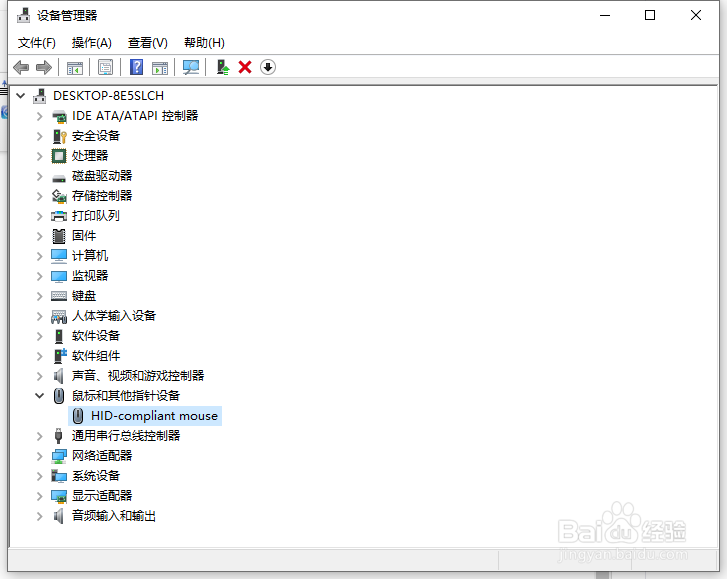Image resolution: width=727 pixels, height=579 pixels.
Task: Click the Device Manager title bar icon
Action: coord(23,16)
